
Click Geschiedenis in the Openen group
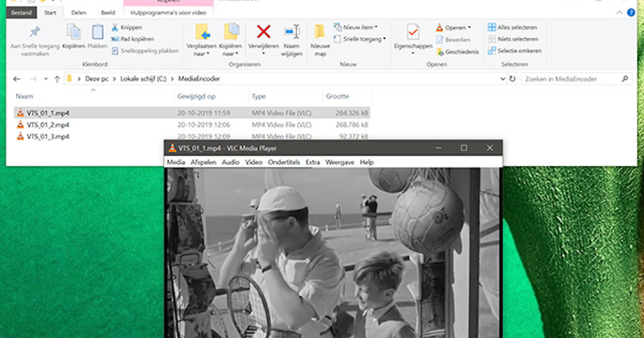(x=457, y=52)
